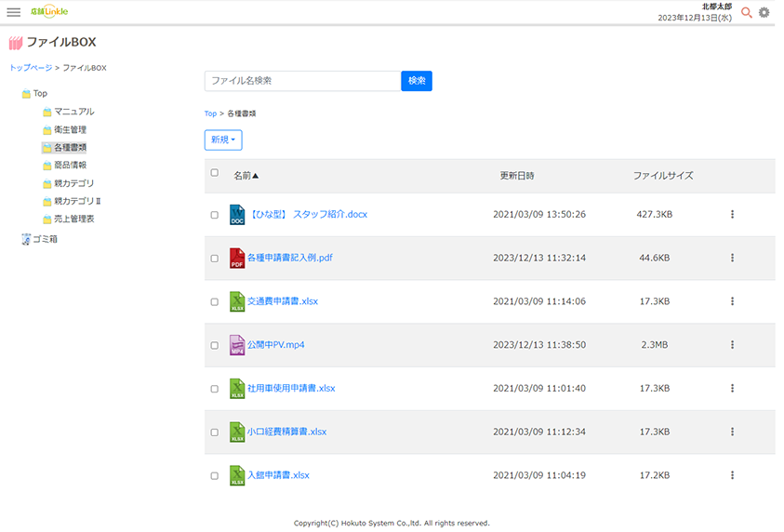Check the box for スタッフ紹介.docx

[x=215, y=215]
